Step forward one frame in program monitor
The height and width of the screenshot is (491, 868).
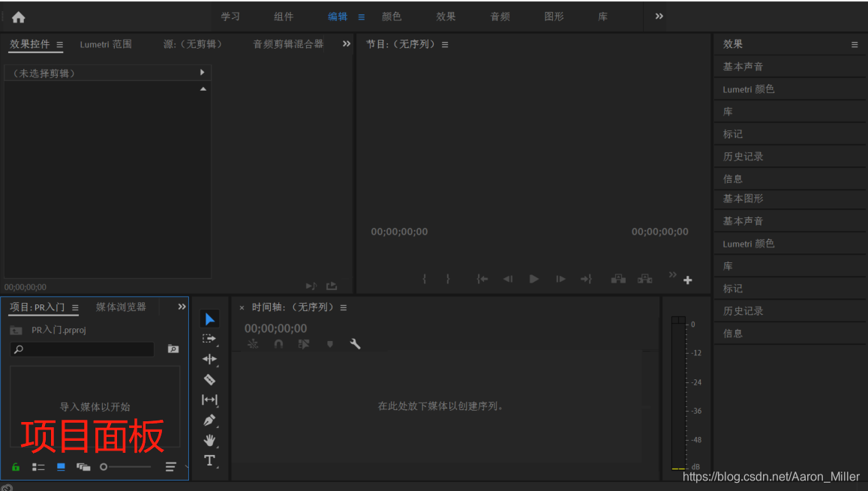click(560, 279)
